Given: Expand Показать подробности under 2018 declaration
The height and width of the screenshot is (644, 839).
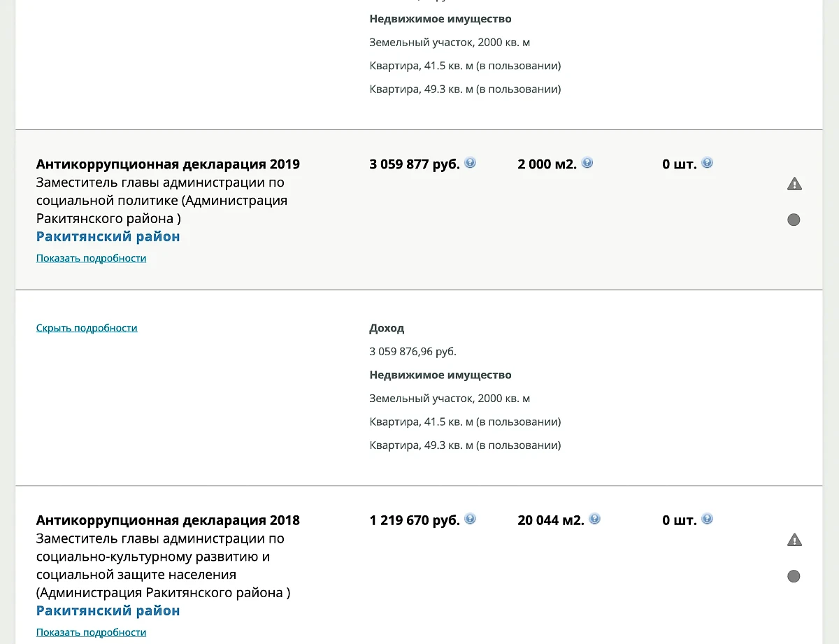Looking at the screenshot, I should tap(91, 631).
